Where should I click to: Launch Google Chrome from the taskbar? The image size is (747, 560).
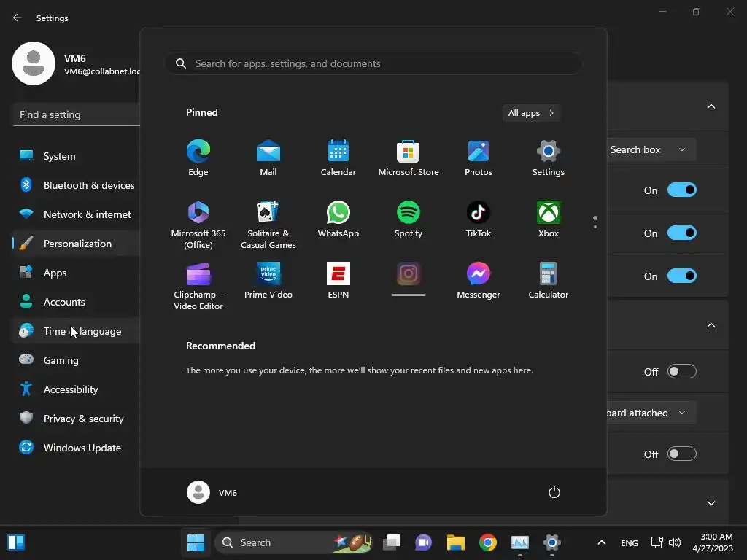(488, 542)
